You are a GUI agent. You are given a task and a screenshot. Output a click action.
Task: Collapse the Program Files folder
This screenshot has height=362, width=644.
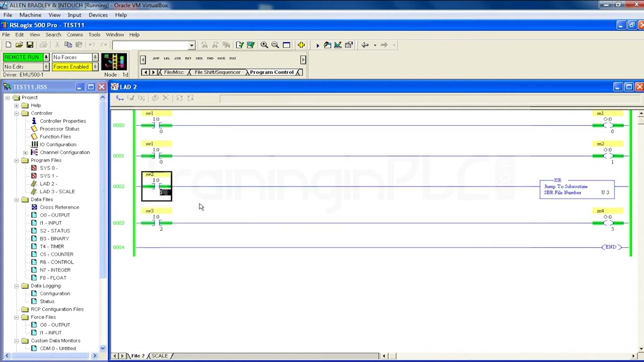[x=17, y=160]
